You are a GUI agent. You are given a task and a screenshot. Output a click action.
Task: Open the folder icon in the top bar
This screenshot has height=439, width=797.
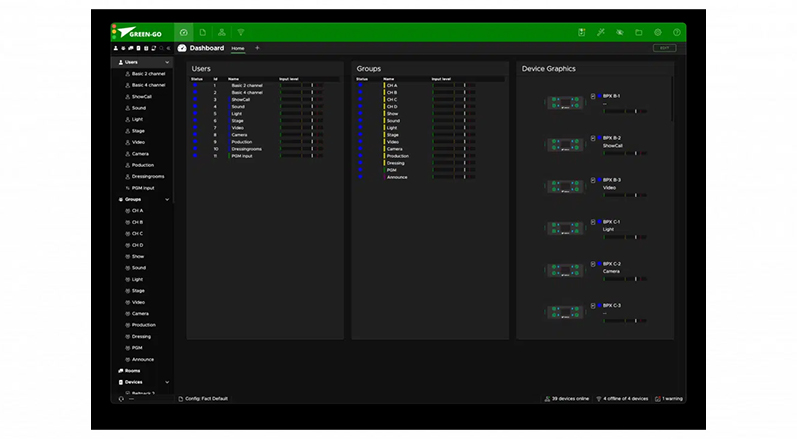click(639, 33)
